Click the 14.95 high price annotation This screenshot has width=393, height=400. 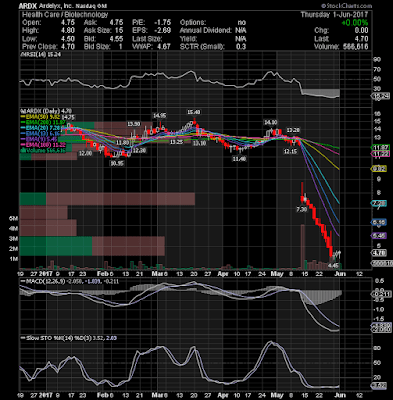point(159,116)
